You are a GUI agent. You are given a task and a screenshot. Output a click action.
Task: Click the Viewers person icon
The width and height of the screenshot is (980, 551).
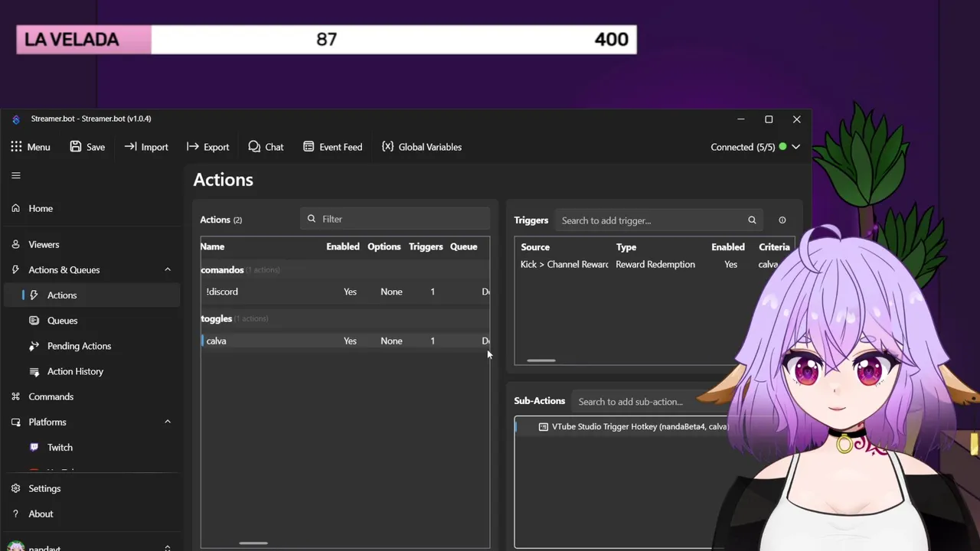pos(15,244)
